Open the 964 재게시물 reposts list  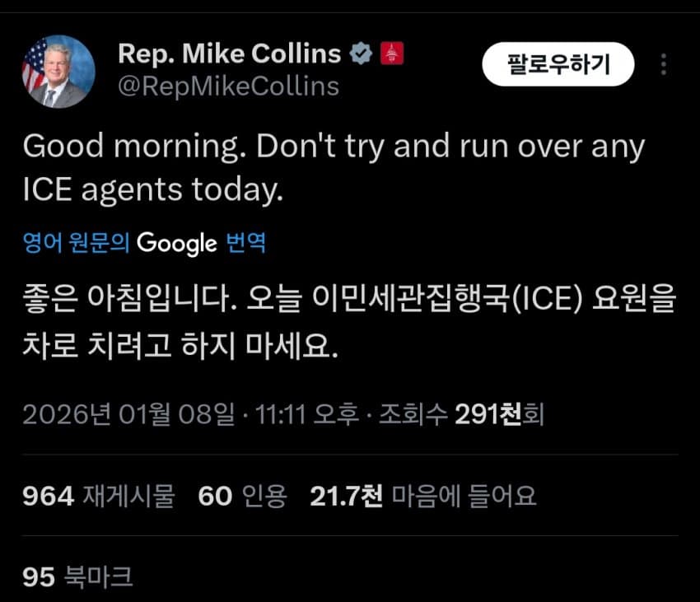[x=99, y=496]
